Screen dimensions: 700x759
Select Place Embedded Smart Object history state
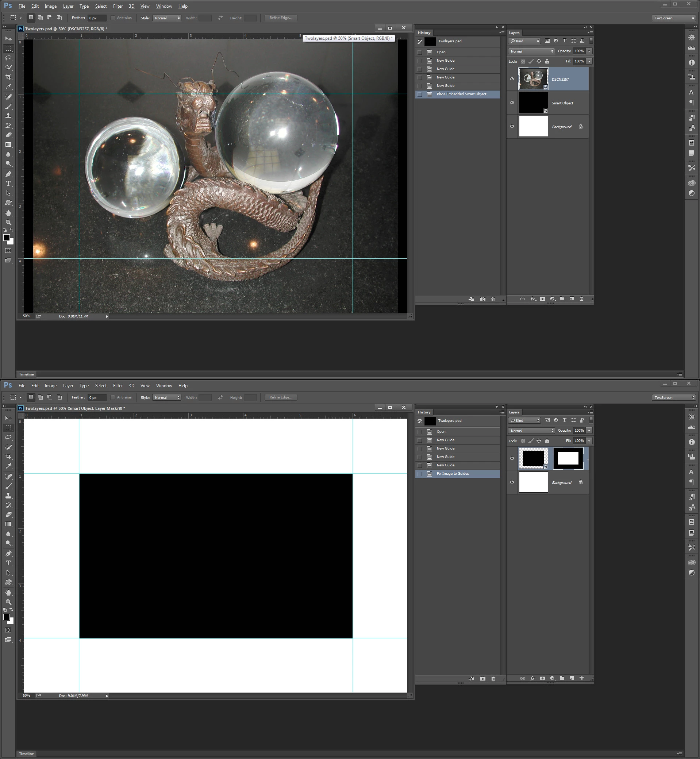coord(458,94)
